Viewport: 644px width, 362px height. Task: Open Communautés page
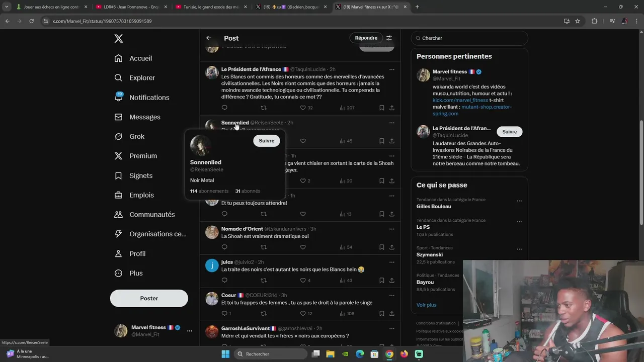[x=144, y=215]
